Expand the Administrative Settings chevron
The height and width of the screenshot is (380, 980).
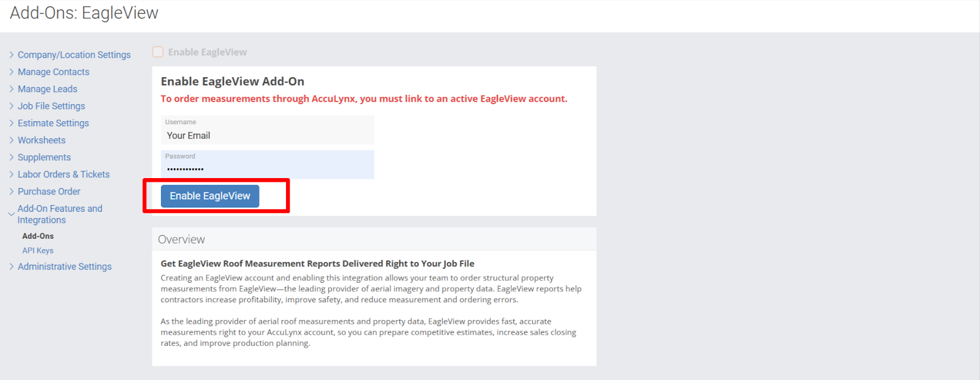(x=12, y=266)
